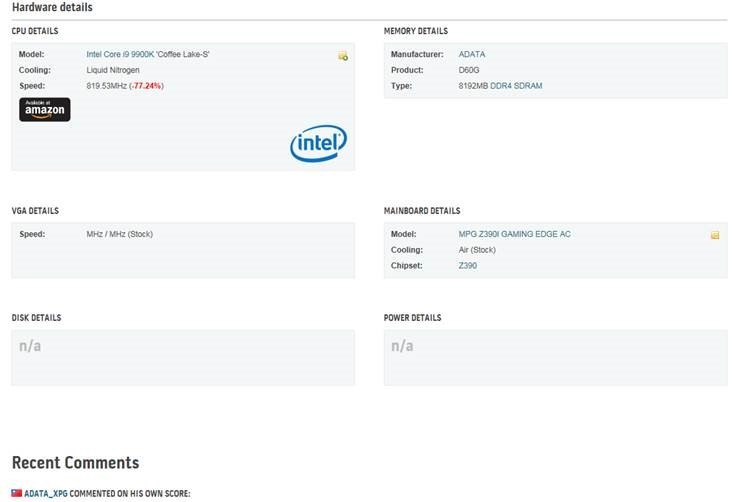Select the Liquid Nitrogen cooling text
This screenshot has height=502, width=733.
click(113, 70)
